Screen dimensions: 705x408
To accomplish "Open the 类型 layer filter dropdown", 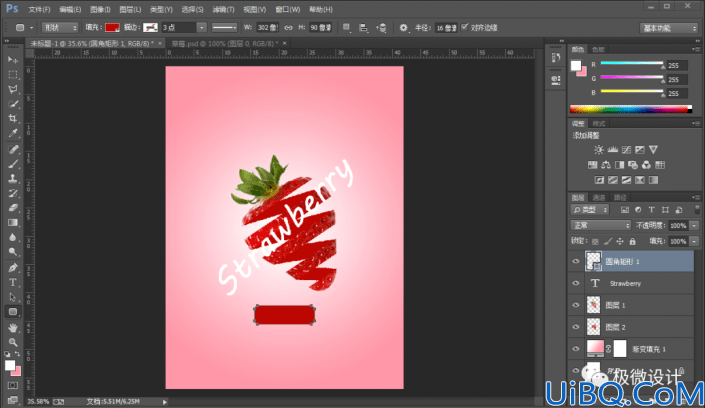I will tap(589, 210).
